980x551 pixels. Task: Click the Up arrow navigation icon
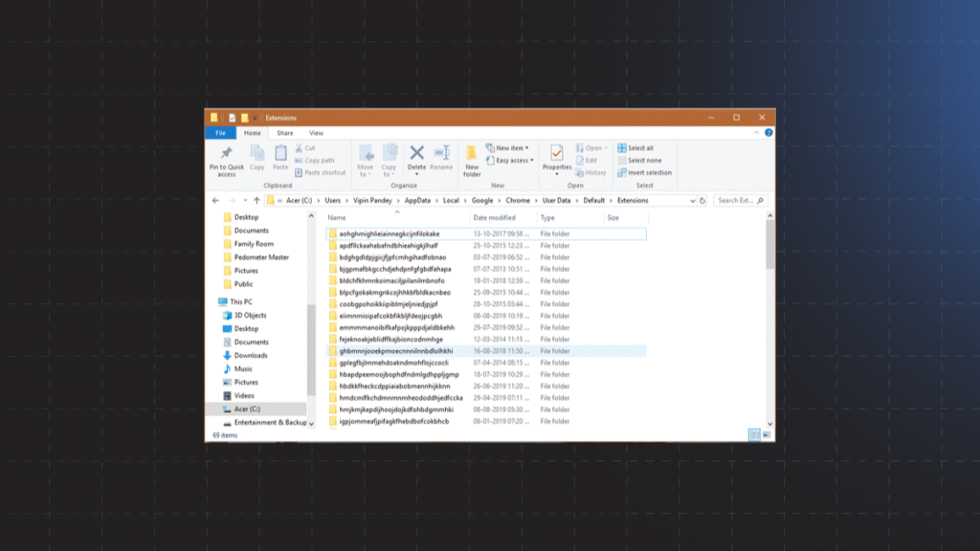256,201
